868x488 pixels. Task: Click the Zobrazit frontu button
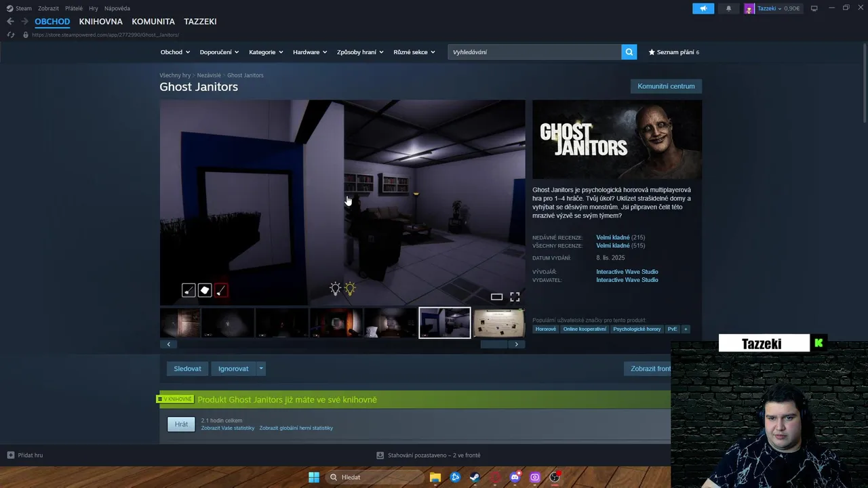pyautogui.click(x=648, y=369)
